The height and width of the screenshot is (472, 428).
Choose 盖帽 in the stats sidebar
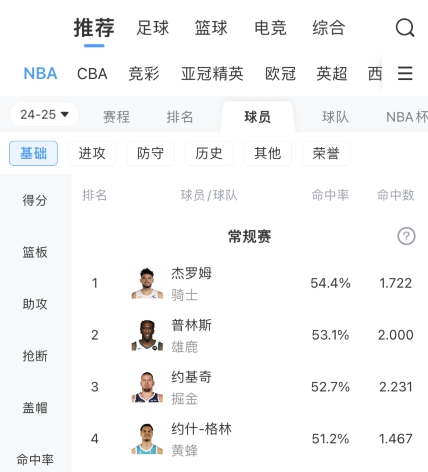pyautogui.click(x=35, y=408)
